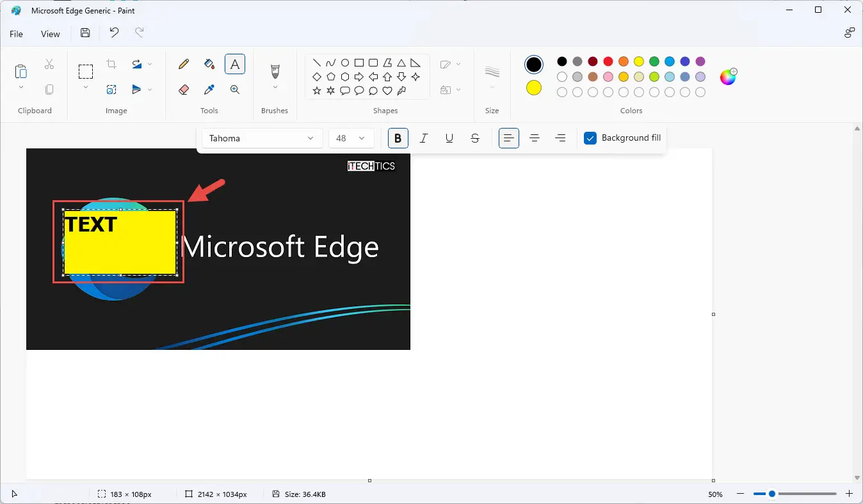This screenshot has height=504, width=863.
Task: Click the Redo arrow
Action: coord(139,33)
